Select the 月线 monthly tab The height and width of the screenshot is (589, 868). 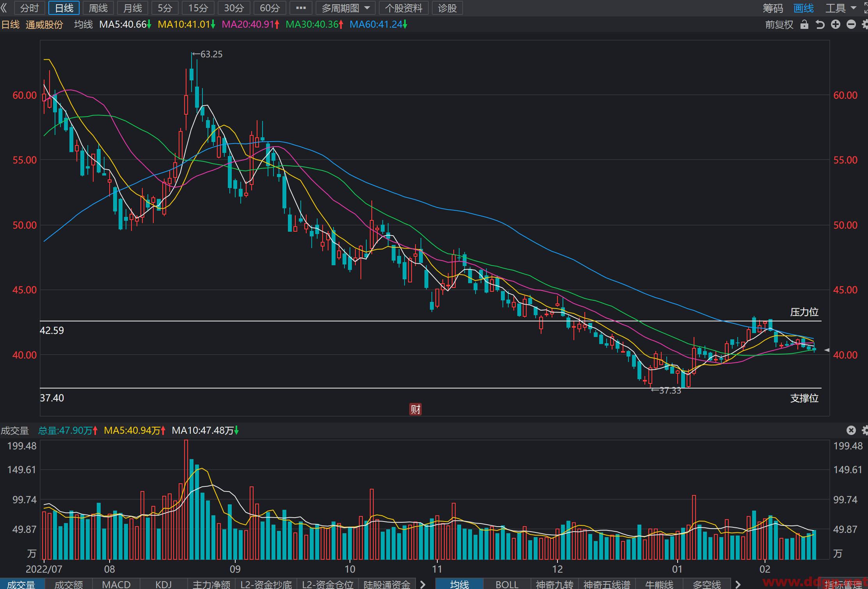point(133,8)
